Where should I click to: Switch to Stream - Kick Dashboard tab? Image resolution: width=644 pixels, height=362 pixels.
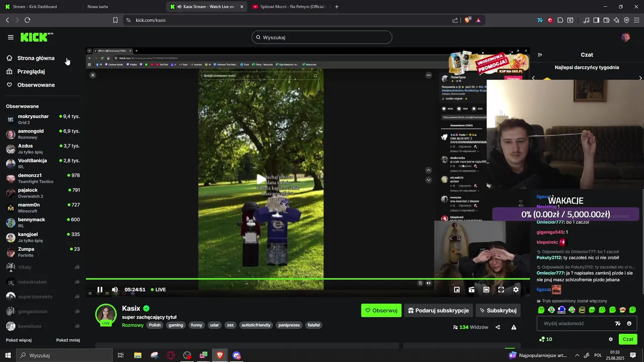(x=41, y=7)
